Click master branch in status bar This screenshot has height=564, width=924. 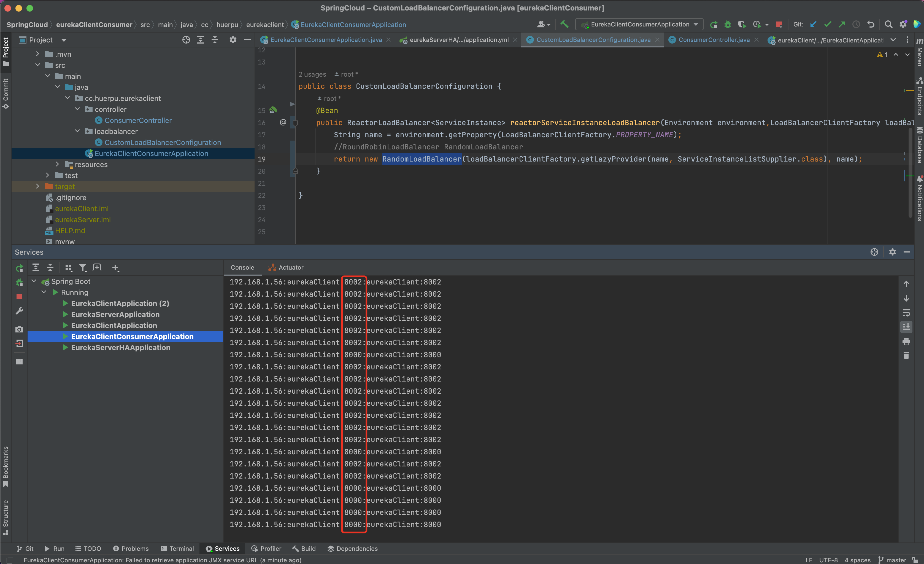point(892,560)
